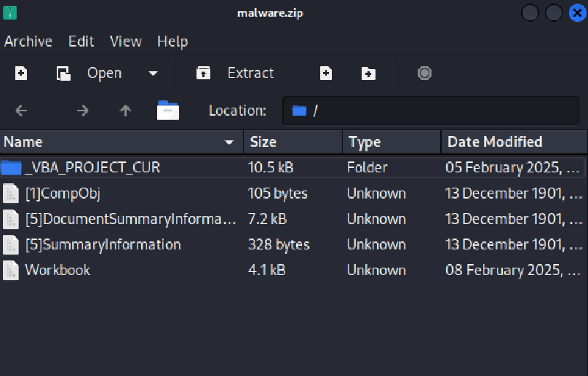Click the stop operation icon
This screenshot has width=588, height=376.
[x=424, y=73]
